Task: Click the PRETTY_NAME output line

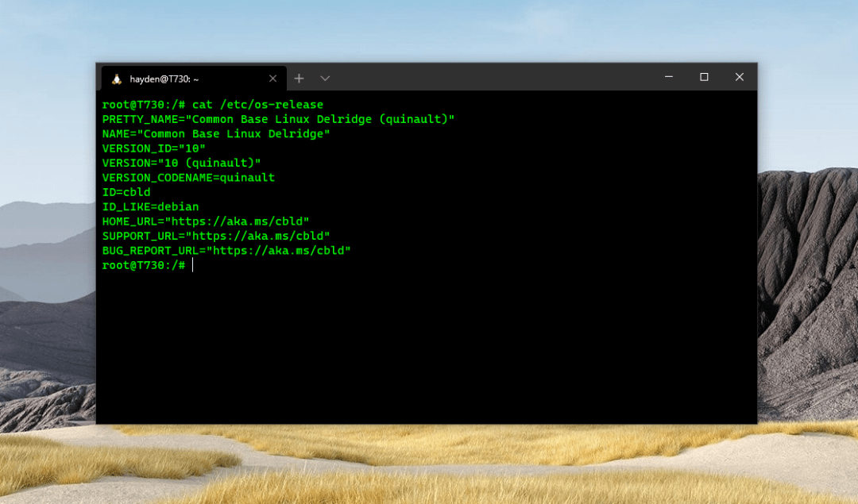Action: coord(278,119)
